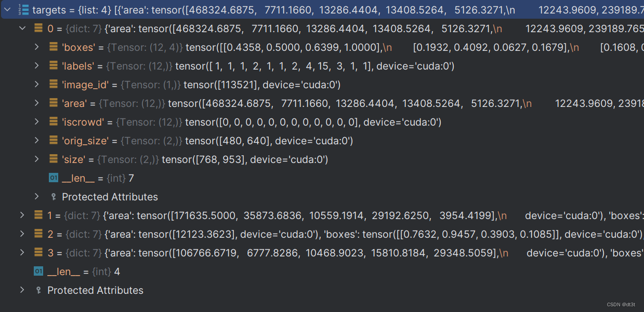The image size is (644, 312).
Task: Click the CSDN @dt3t watermark link
Action: 621,305
